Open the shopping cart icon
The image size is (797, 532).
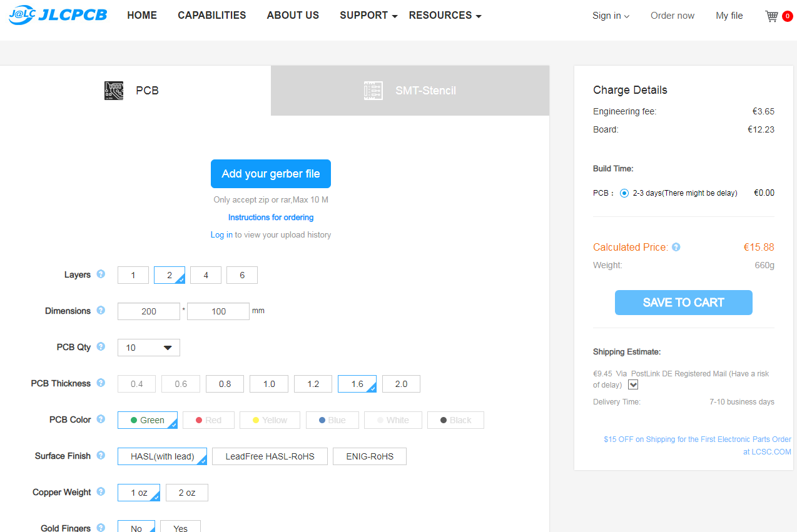pyautogui.click(x=772, y=16)
